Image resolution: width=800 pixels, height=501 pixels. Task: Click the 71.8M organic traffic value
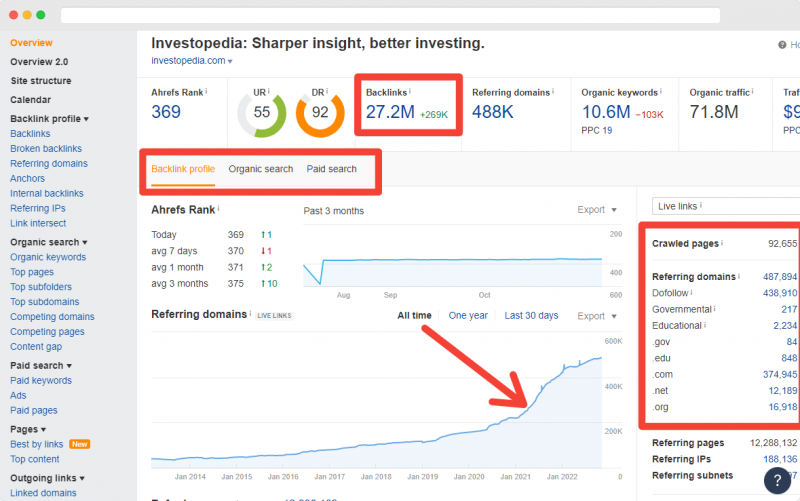pos(714,112)
